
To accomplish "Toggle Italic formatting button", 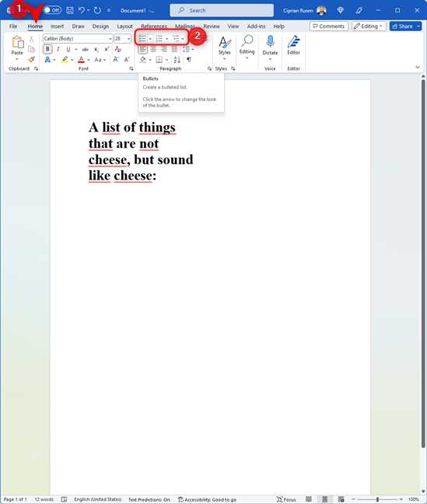I will 58,49.
